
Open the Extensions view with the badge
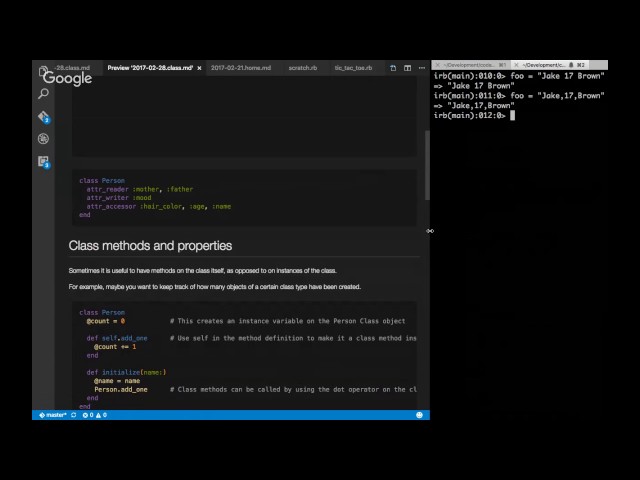[44, 162]
